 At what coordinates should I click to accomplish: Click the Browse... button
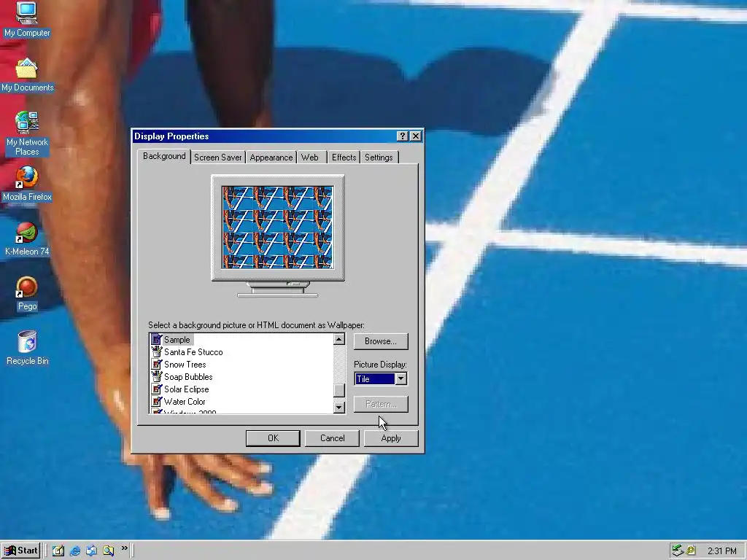(x=381, y=341)
